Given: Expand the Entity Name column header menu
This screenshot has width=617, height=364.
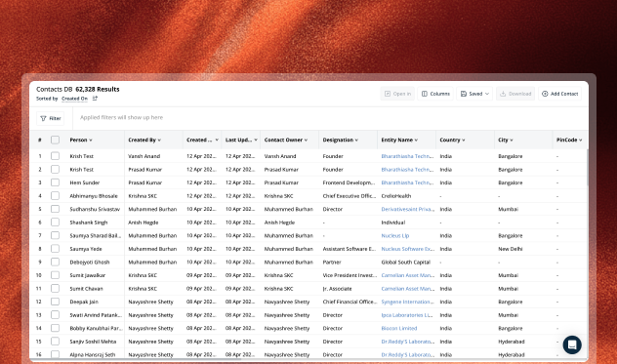Looking at the screenshot, I should tap(416, 141).
